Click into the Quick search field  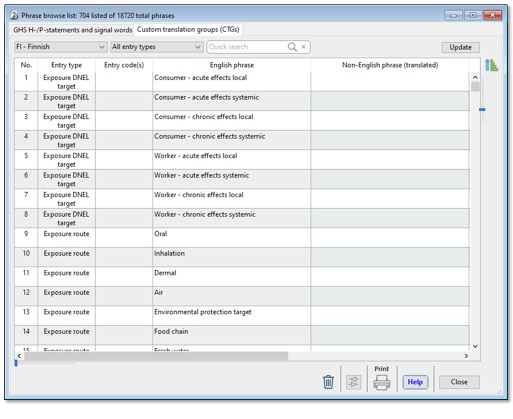[x=247, y=47]
